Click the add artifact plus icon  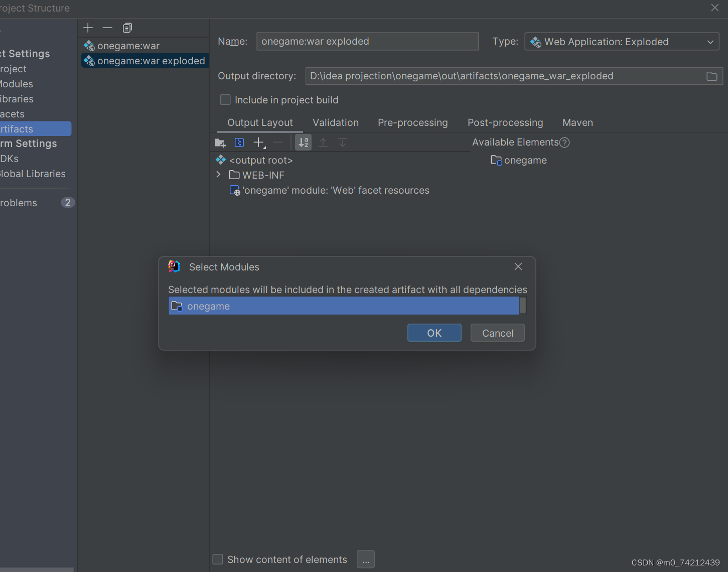coord(88,28)
